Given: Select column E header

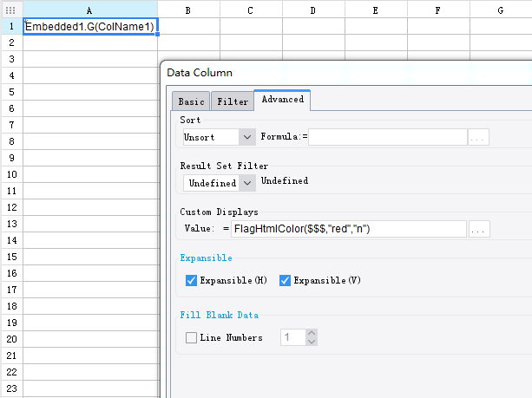Looking at the screenshot, I should coord(376,10).
